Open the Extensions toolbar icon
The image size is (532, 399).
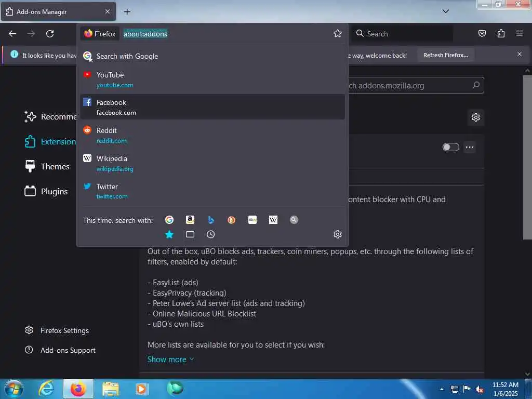501,33
